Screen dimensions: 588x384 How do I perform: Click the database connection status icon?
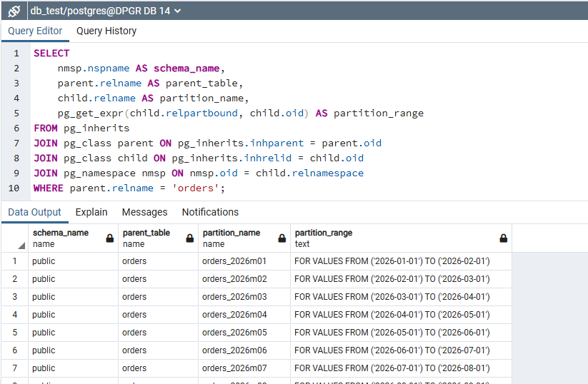point(14,11)
